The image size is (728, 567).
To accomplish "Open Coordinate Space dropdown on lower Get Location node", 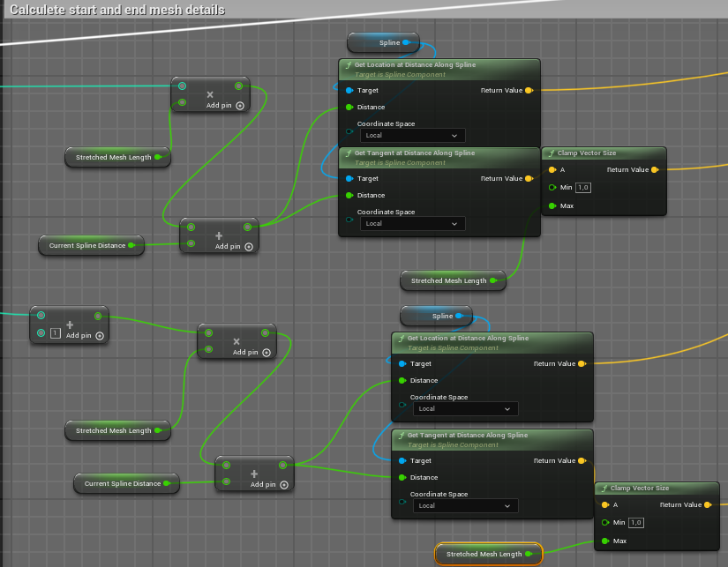I will point(465,409).
